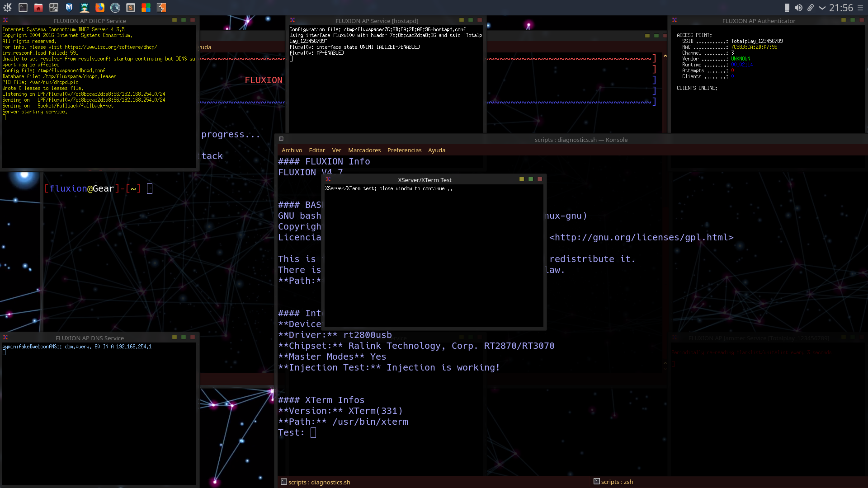Click the XServer/XTerm Test title bar

(425, 180)
